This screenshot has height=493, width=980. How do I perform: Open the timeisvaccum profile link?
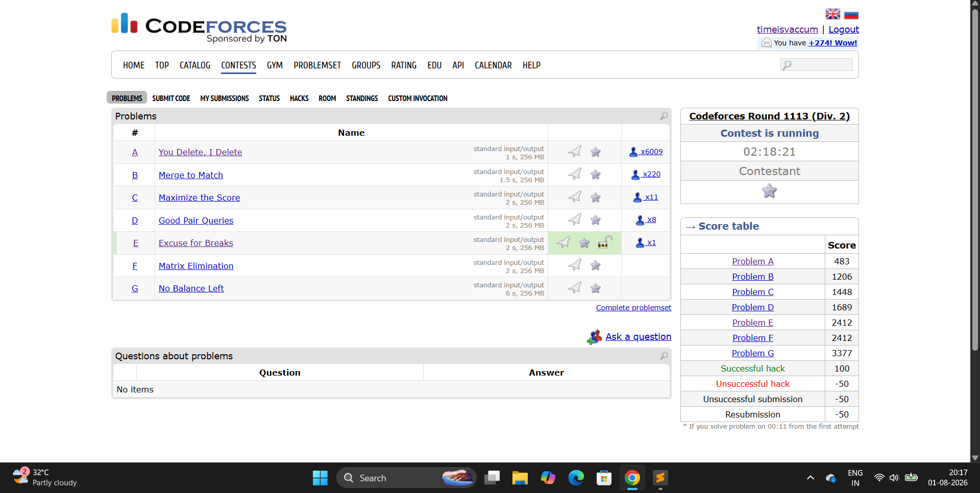pyautogui.click(x=787, y=30)
